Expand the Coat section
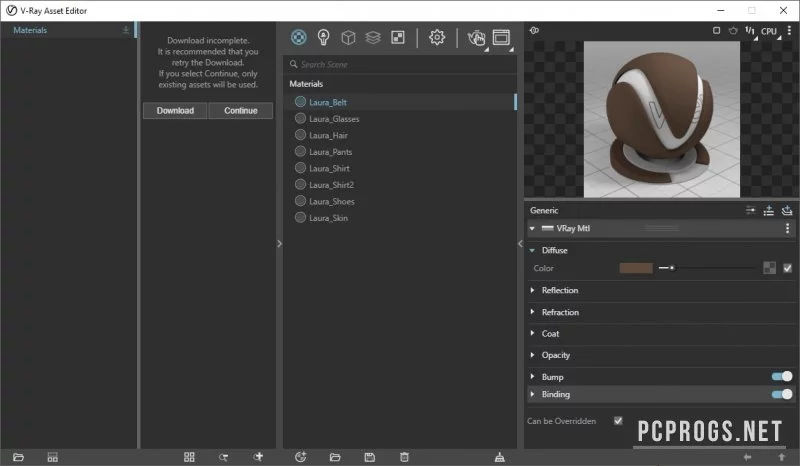 coord(532,333)
